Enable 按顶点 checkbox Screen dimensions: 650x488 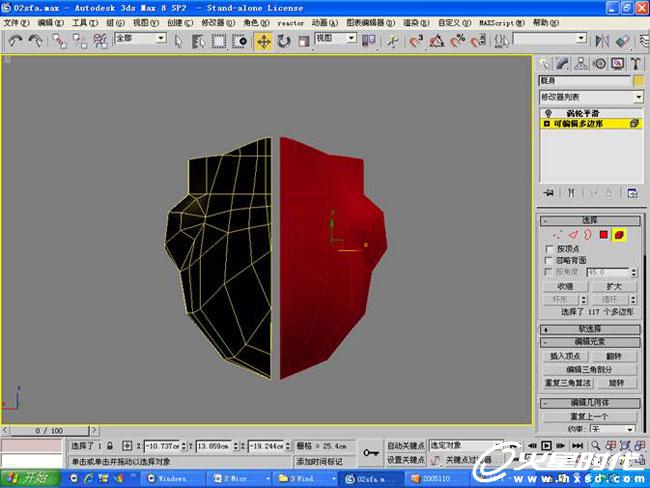click(x=550, y=249)
